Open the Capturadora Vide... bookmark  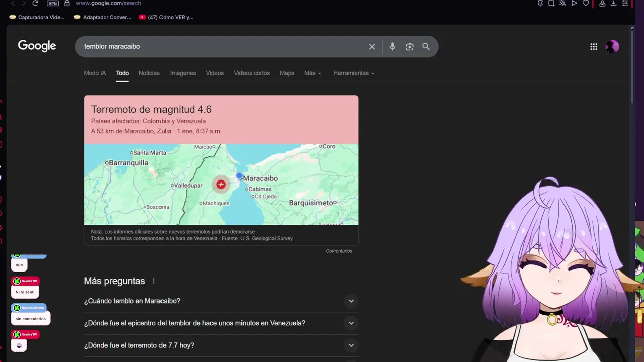point(37,17)
